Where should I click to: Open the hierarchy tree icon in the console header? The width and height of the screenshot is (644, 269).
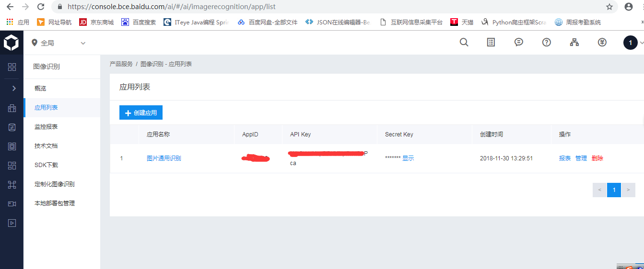574,42
